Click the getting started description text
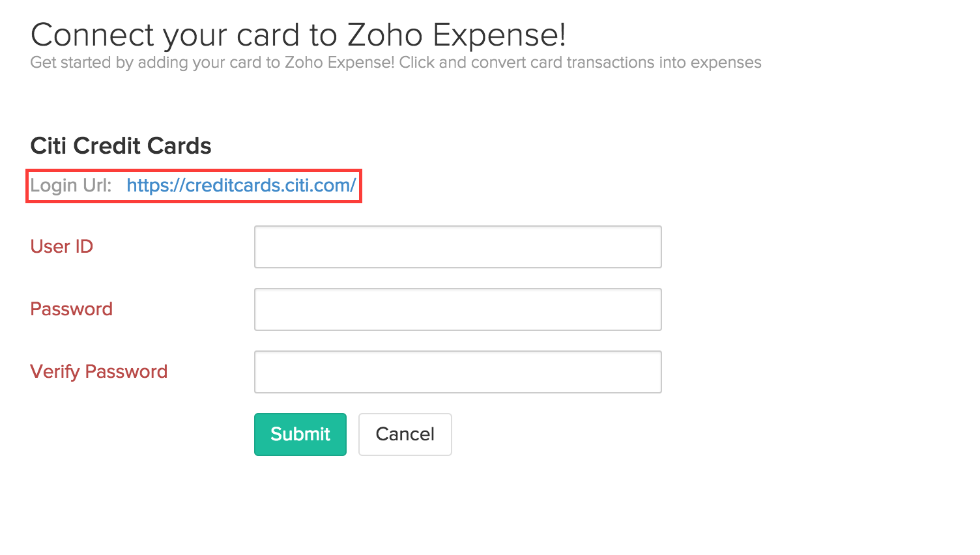The image size is (980, 555). pyautogui.click(x=395, y=62)
